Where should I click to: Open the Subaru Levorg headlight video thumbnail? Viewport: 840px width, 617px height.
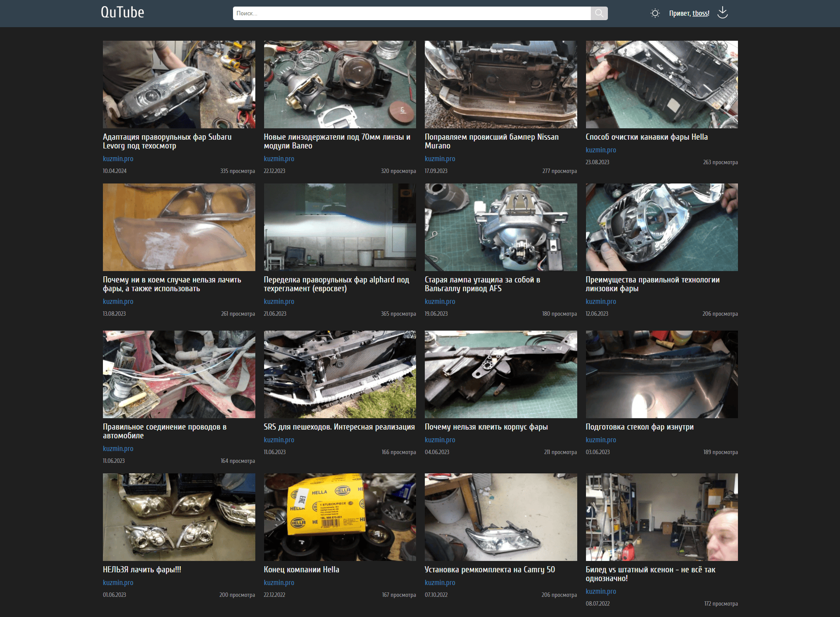coord(179,85)
